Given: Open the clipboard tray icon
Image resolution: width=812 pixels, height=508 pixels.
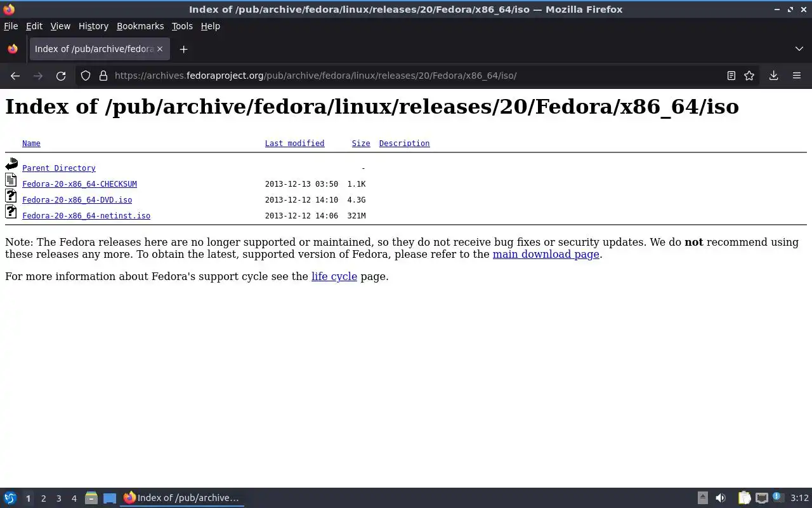Looking at the screenshot, I should (x=744, y=498).
